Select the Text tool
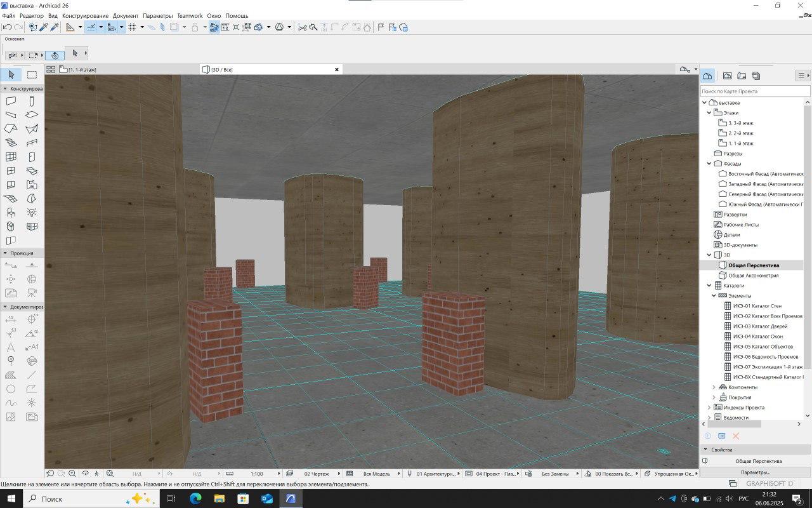The height and width of the screenshot is (508, 812). click(x=11, y=347)
